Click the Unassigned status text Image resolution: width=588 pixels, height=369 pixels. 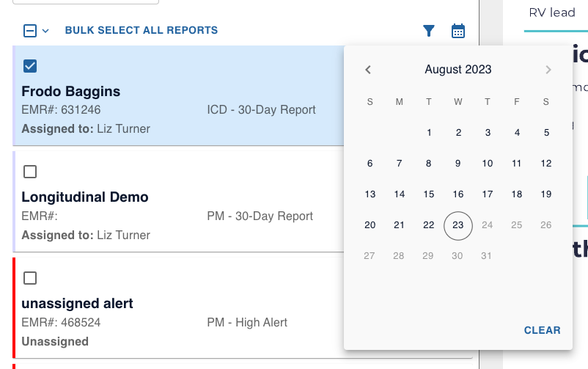(x=55, y=342)
